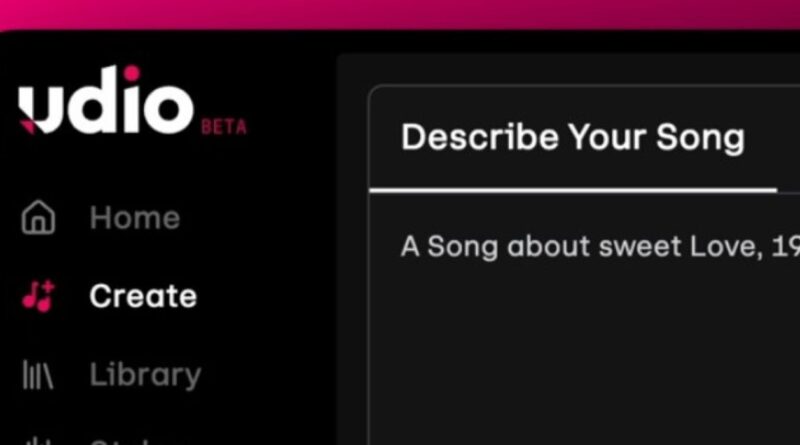Click the header area right of Describe Your Song

click(785, 138)
